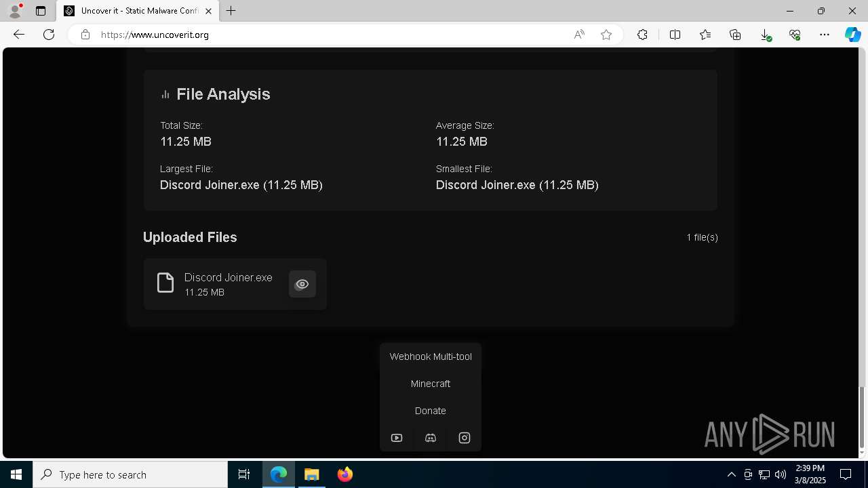Open the Donate link
Viewport: 868px width, 488px height.
coord(431,411)
